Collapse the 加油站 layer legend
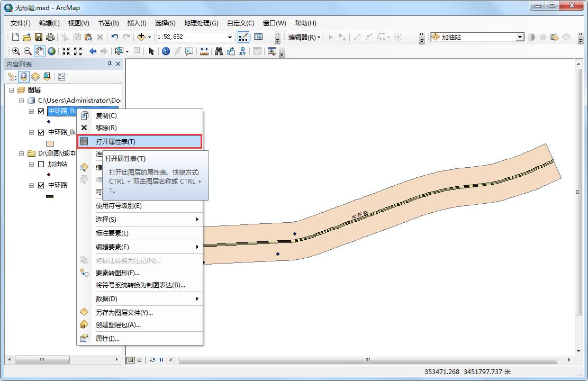 tap(32, 164)
